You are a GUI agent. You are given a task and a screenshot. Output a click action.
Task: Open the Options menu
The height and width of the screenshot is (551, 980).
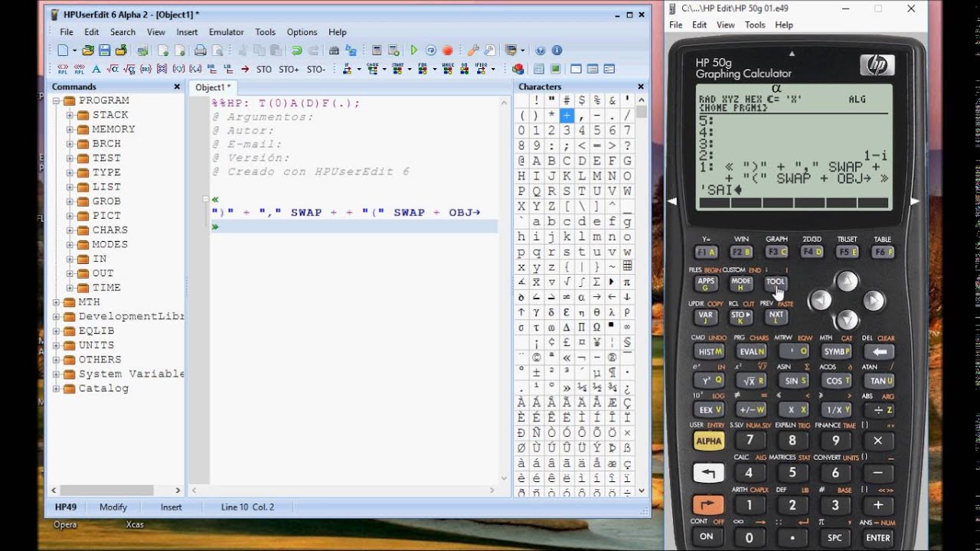[302, 32]
